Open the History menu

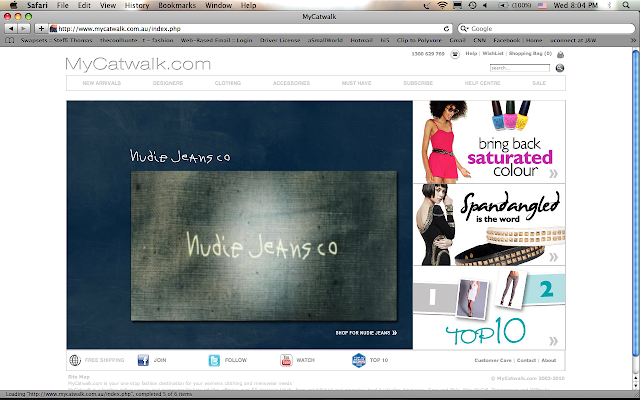tap(137, 5)
